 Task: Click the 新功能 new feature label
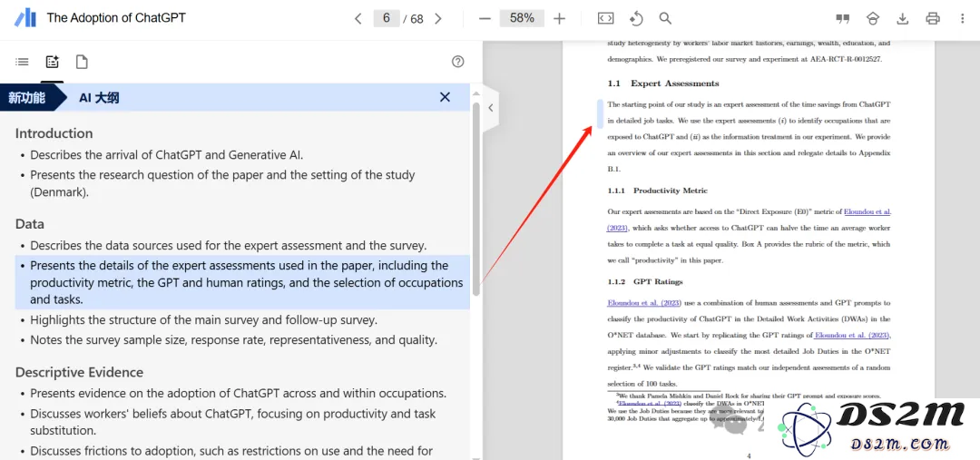[x=27, y=97]
